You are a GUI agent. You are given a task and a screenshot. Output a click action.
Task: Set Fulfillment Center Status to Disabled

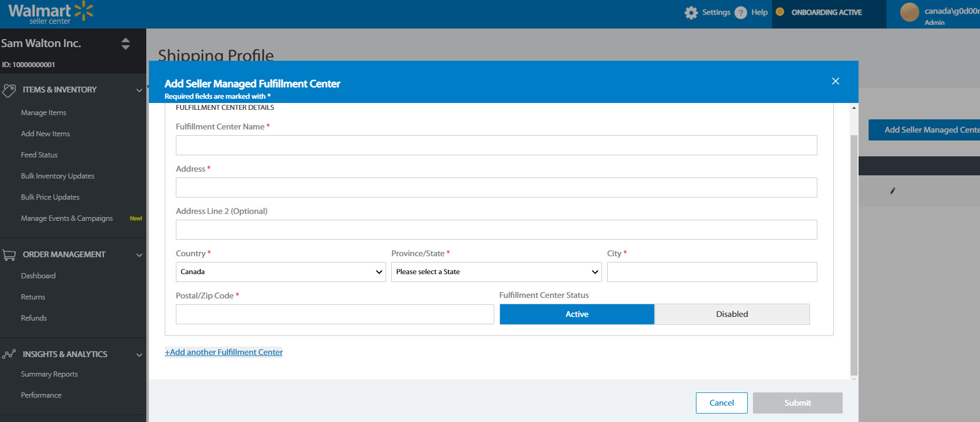coord(732,314)
